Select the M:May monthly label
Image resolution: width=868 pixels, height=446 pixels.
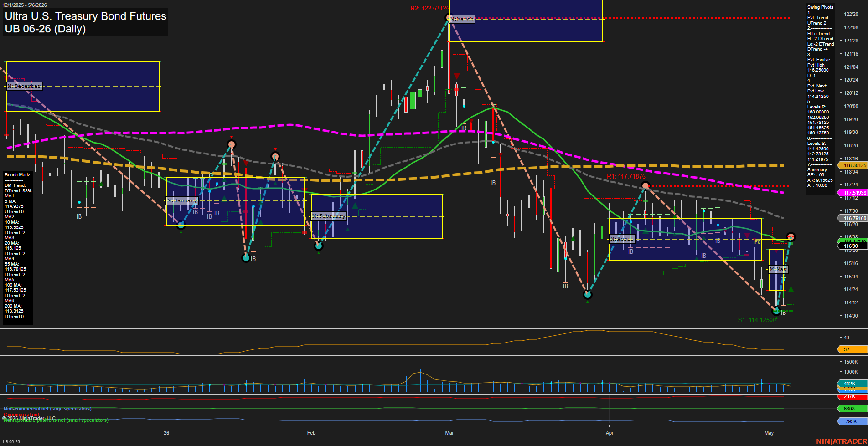(778, 269)
